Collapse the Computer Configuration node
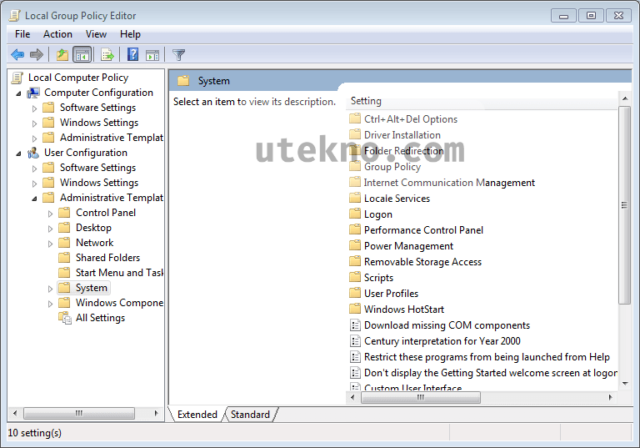Viewport: 640px width, 448px height. coord(19,94)
